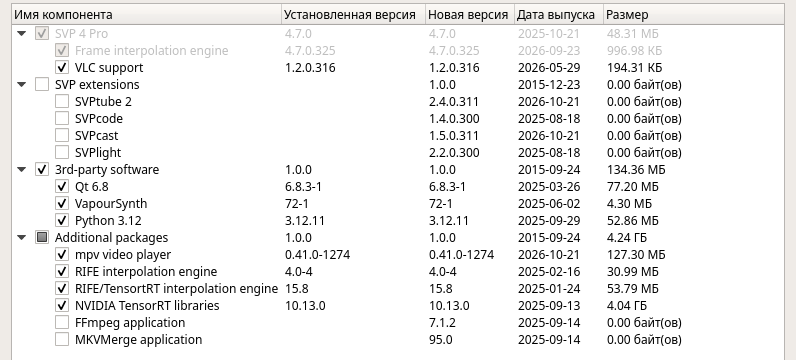The height and width of the screenshot is (360, 796).
Task: Uncheck the Qt 6.8 checkbox
Action: click(62, 186)
